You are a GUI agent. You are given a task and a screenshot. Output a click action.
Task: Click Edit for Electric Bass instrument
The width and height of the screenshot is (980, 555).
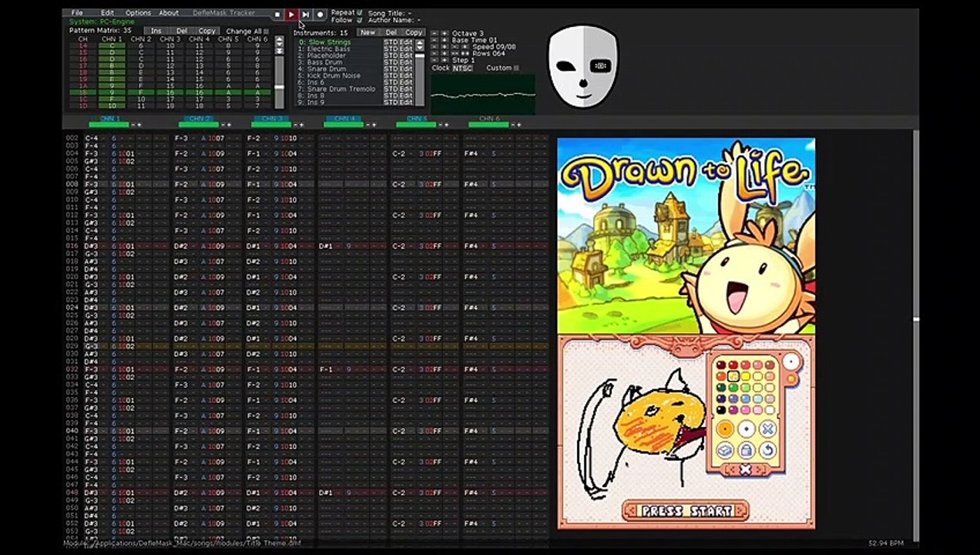coord(406,49)
